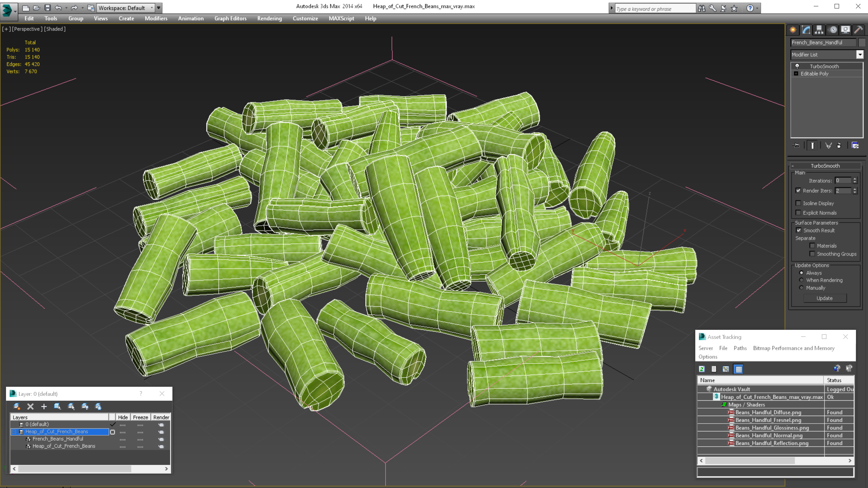Switch to the Motion panel tab
This screenshot has height=488, width=868.
tap(833, 30)
